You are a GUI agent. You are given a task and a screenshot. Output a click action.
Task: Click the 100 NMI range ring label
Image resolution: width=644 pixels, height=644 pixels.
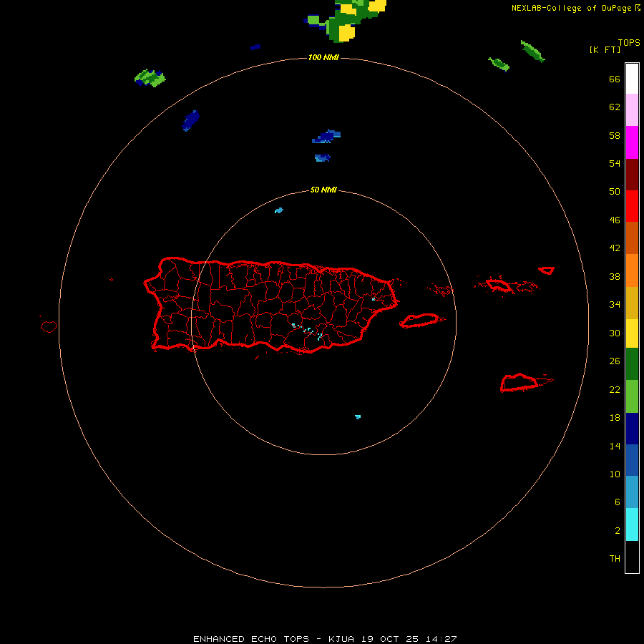tap(323, 57)
